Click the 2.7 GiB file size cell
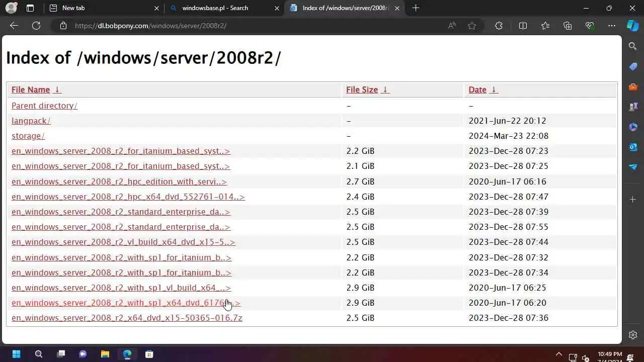 pyautogui.click(x=360, y=182)
